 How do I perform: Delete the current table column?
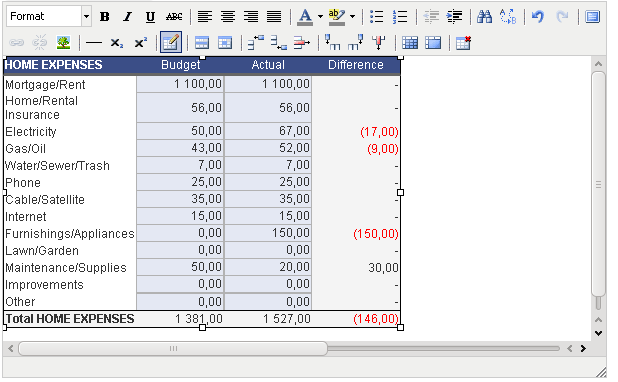[379, 43]
